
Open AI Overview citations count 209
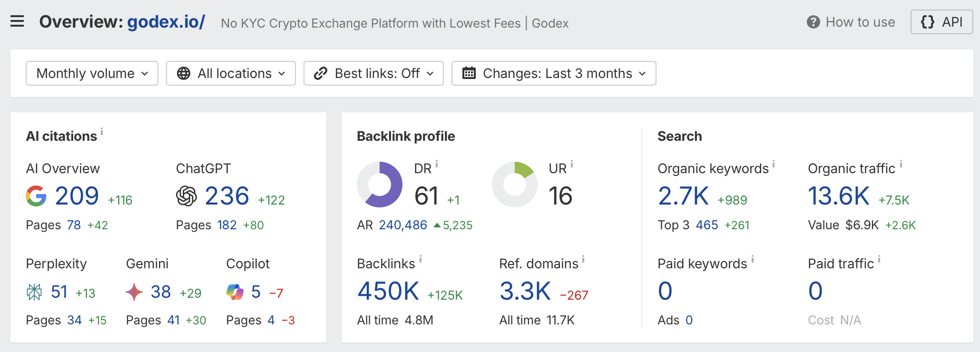tap(77, 196)
